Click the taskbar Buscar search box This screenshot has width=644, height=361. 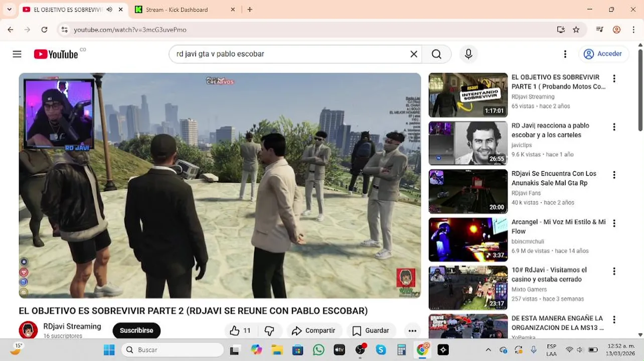point(173,349)
